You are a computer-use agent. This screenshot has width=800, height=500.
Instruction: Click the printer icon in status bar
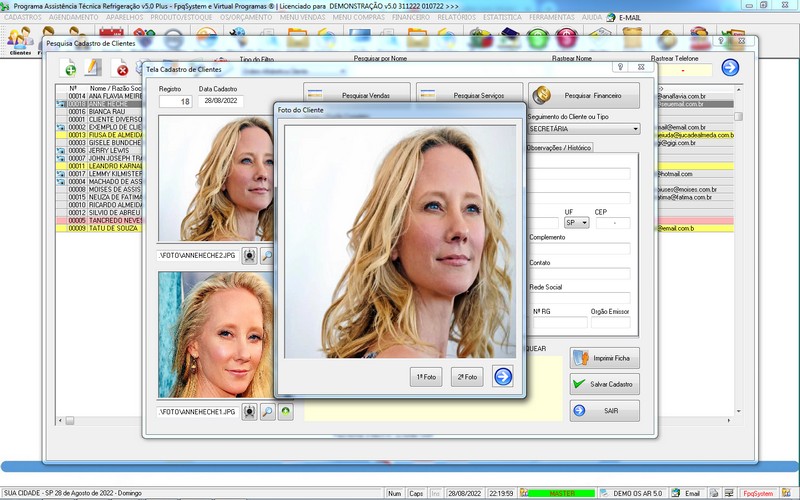point(714,493)
